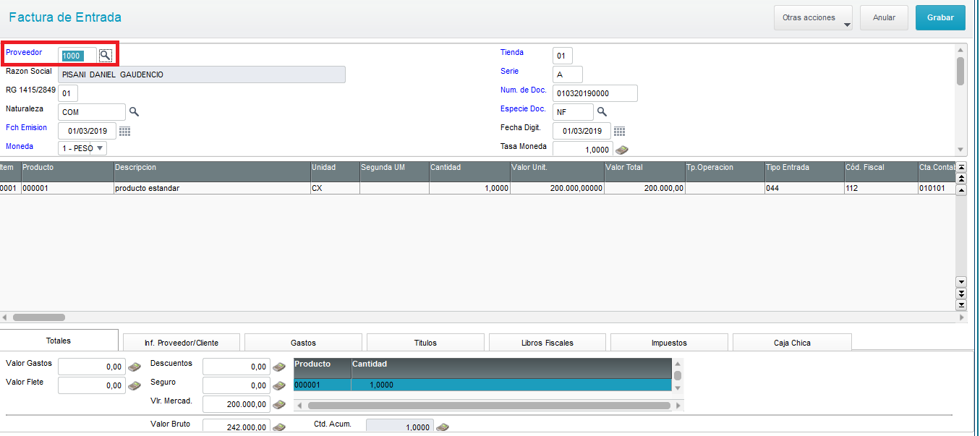Select the Valor Unit. cell 200.000,00000

point(557,189)
